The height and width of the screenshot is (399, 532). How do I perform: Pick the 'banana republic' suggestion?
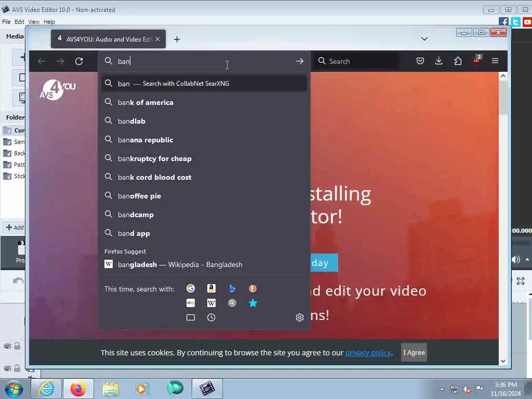tap(204, 140)
